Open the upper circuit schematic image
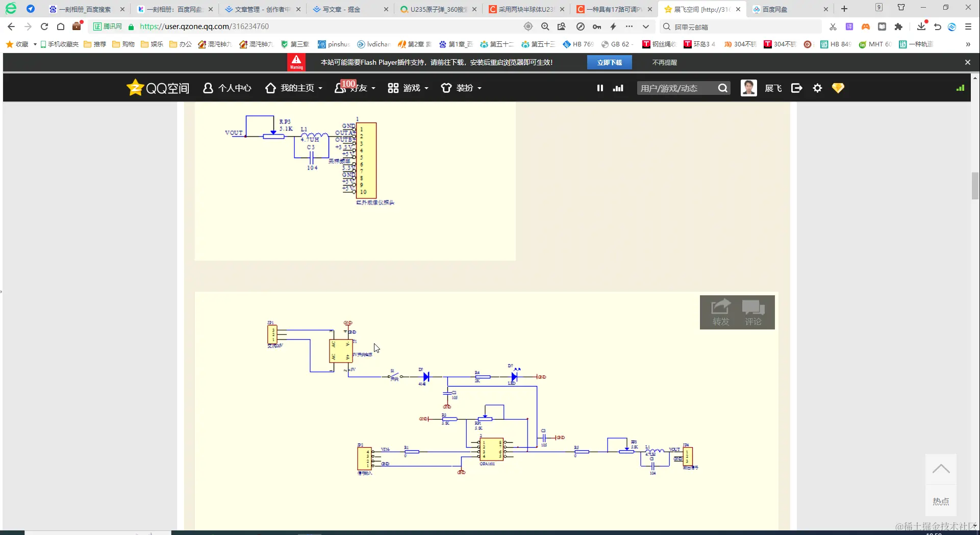 click(x=355, y=181)
